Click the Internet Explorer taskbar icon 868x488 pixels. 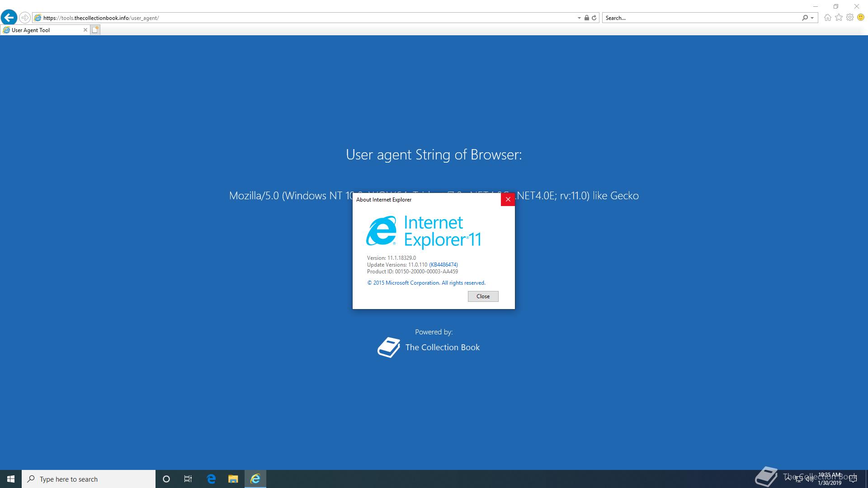[255, 479]
